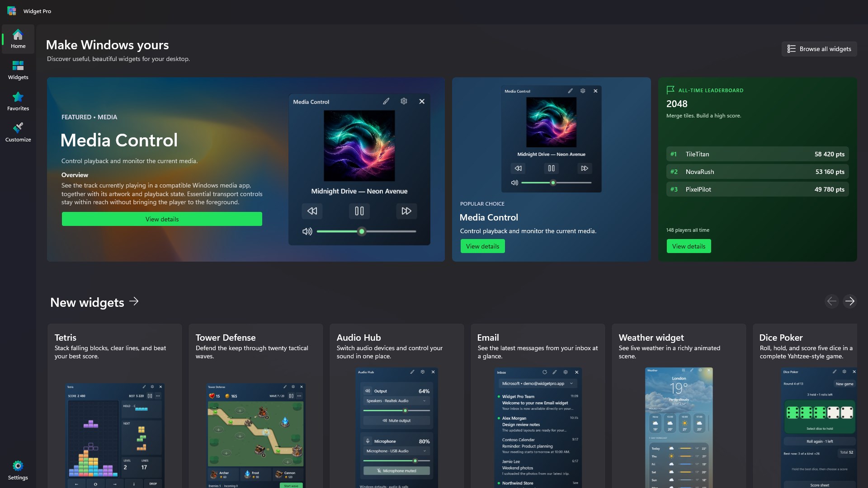The image size is (868, 488).
Task: Adjust the volume slider in featured Media Control widget
Action: 366,231
